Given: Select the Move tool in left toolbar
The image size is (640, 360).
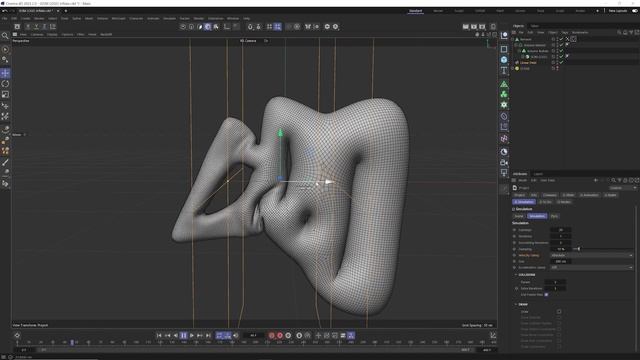Looking at the screenshot, I should (5, 73).
